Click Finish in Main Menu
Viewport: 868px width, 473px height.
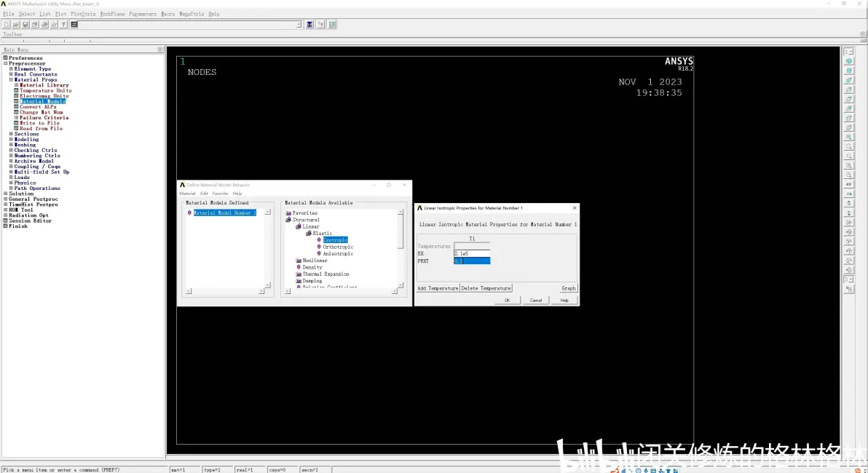point(17,226)
